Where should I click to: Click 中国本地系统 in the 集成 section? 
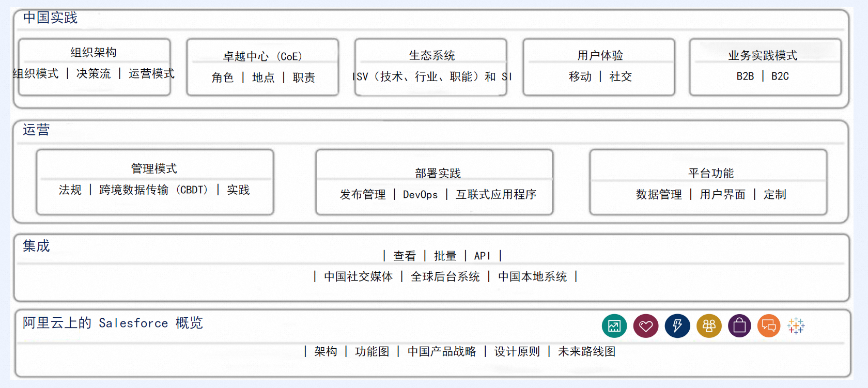pos(533,276)
